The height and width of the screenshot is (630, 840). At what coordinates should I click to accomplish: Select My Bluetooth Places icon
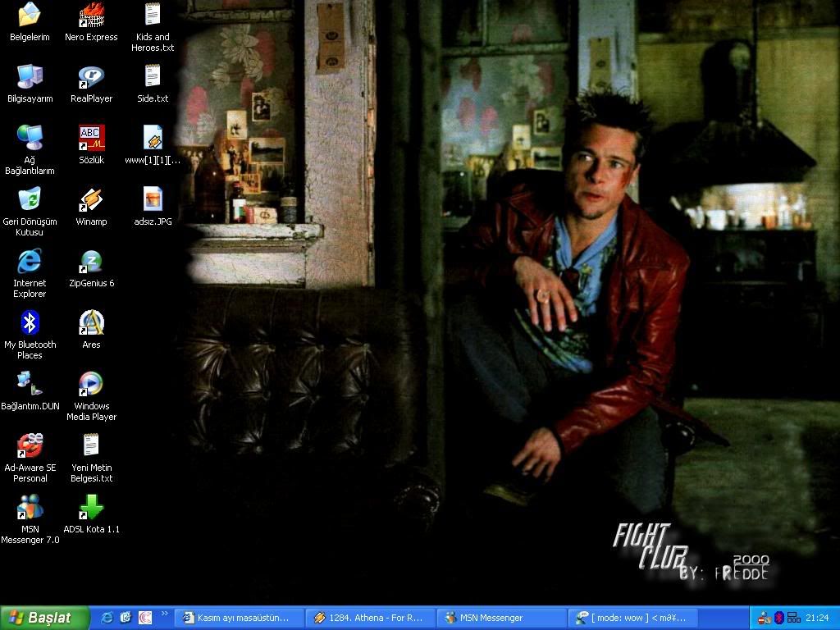[x=30, y=323]
